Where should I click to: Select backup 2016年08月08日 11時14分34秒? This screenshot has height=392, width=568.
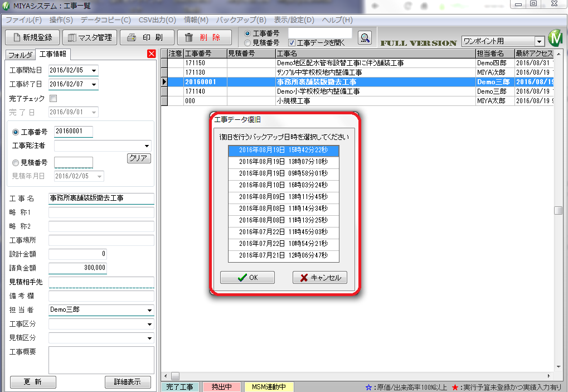pos(284,209)
